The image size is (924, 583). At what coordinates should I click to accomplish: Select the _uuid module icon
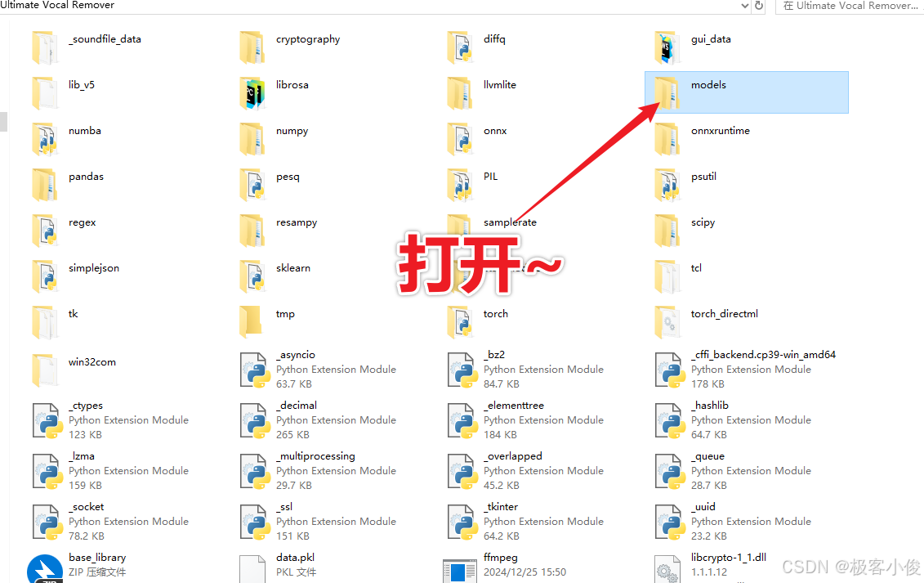[670, 522]
